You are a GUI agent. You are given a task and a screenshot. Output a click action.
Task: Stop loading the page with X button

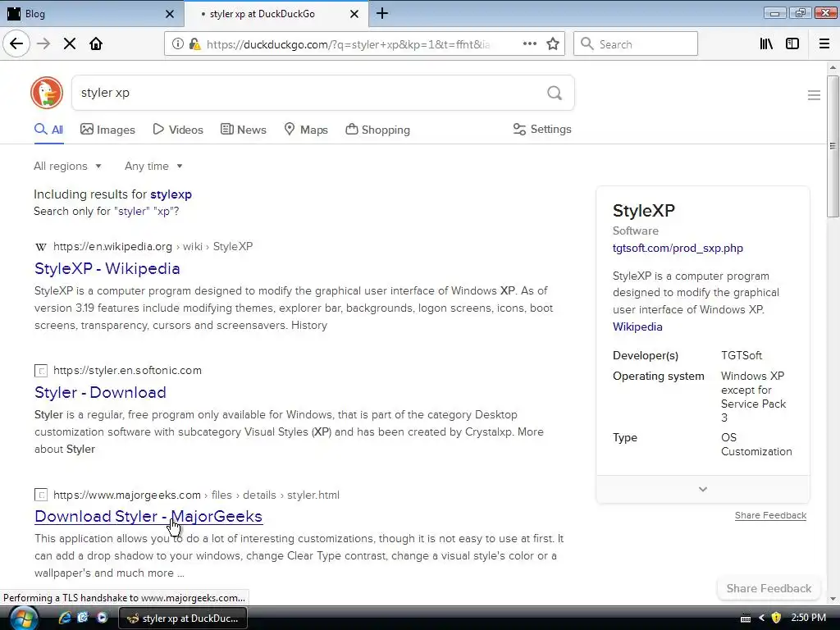[70, 44]
